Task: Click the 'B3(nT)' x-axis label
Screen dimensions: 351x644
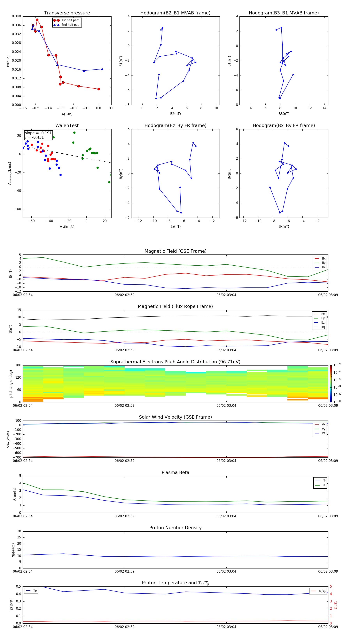Action: coord(284,114)
